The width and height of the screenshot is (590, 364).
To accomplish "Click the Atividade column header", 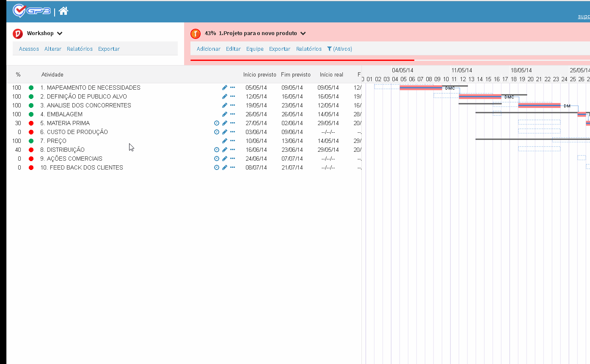I will coord(52,75).
